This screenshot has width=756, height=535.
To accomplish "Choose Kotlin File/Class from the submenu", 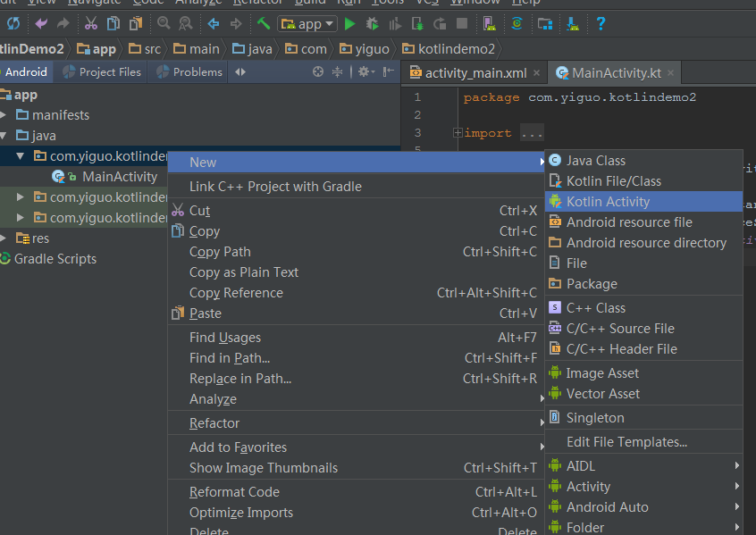I will pyautogui.click(x=643, y=181).
